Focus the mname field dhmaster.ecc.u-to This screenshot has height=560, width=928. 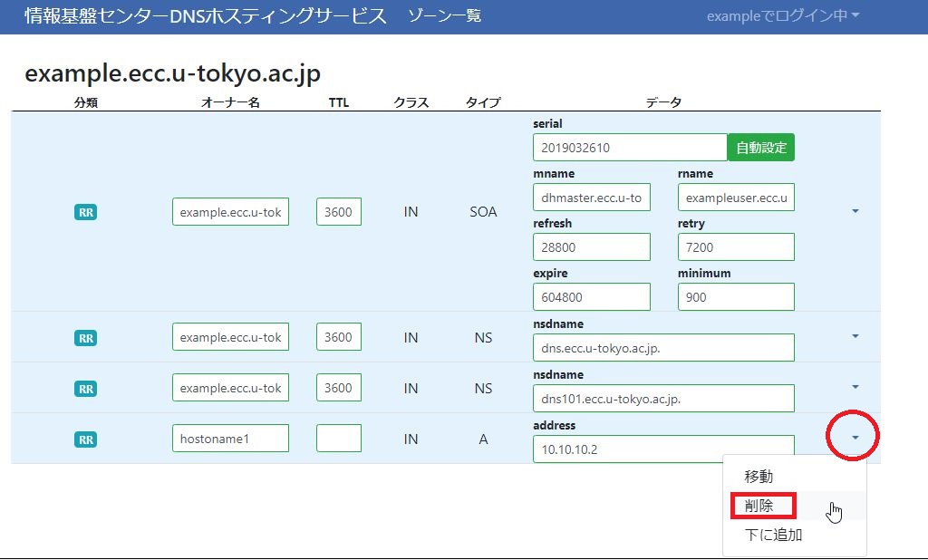592,198
